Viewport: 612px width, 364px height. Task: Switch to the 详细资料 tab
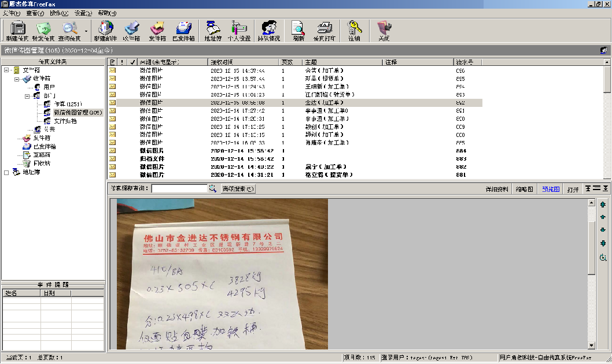[x=497, y=190]
